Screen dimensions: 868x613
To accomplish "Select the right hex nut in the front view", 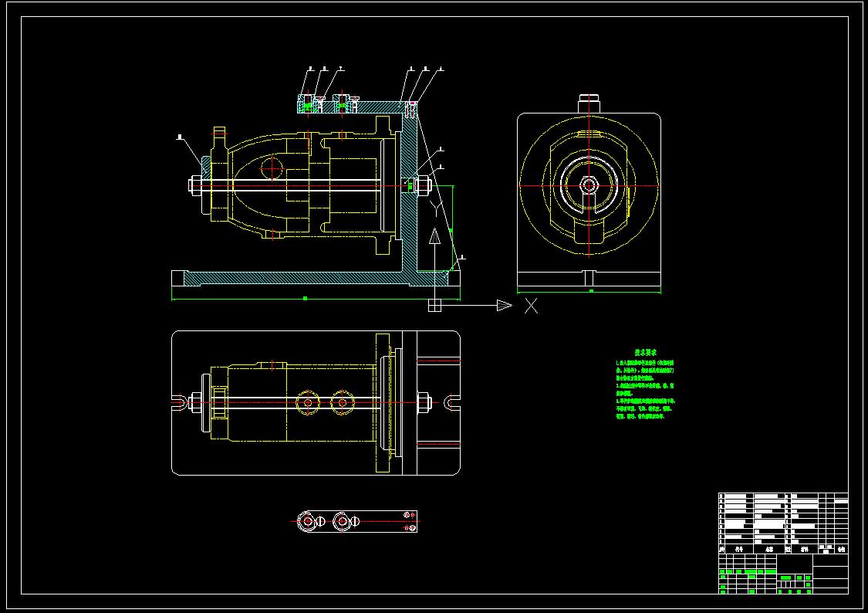I will click(424, 185).
